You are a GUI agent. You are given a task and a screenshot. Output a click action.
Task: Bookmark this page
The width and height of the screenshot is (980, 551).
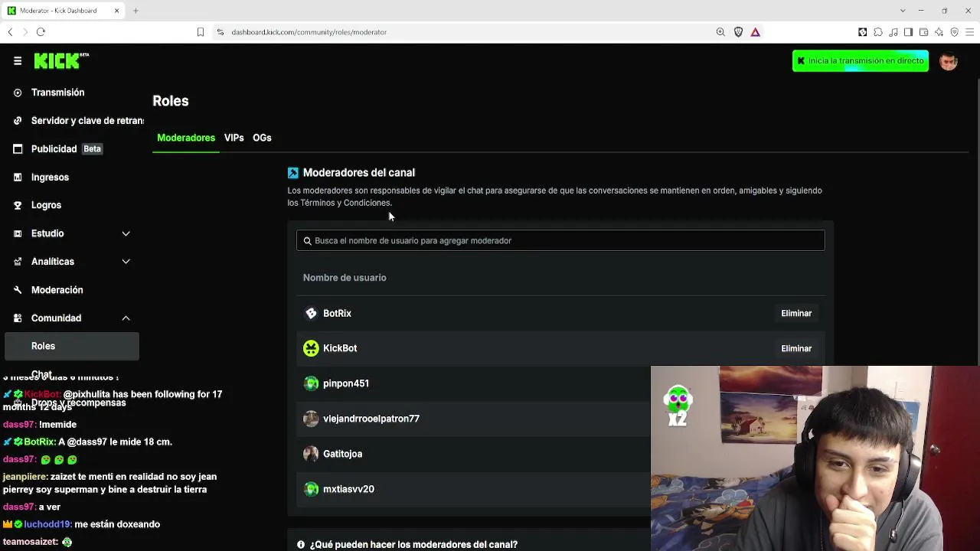[201, 32]
